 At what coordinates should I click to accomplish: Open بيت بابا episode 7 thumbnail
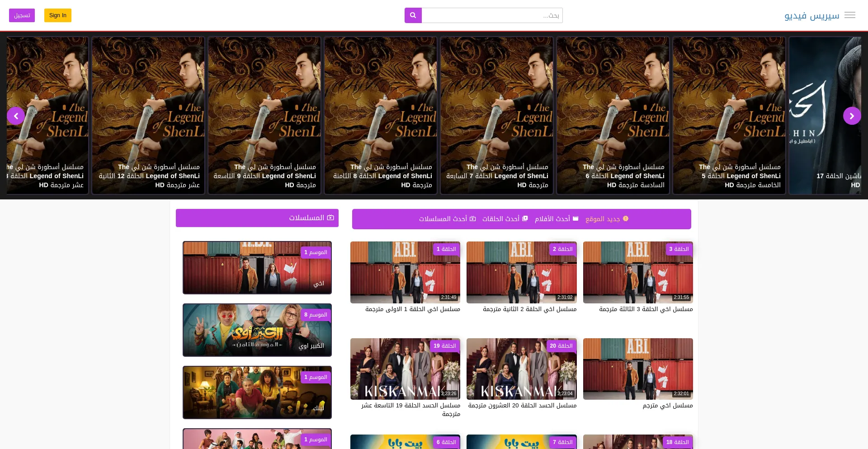coord(521,442)
